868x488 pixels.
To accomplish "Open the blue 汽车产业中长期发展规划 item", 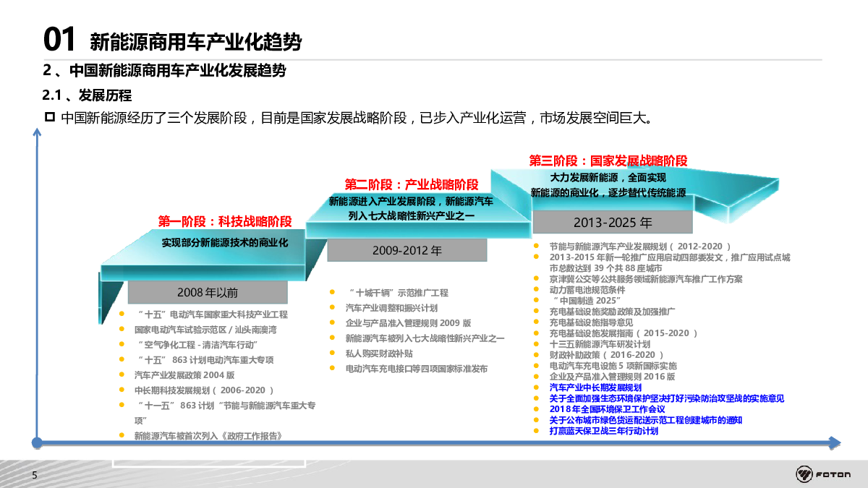I will coord(595,388).
